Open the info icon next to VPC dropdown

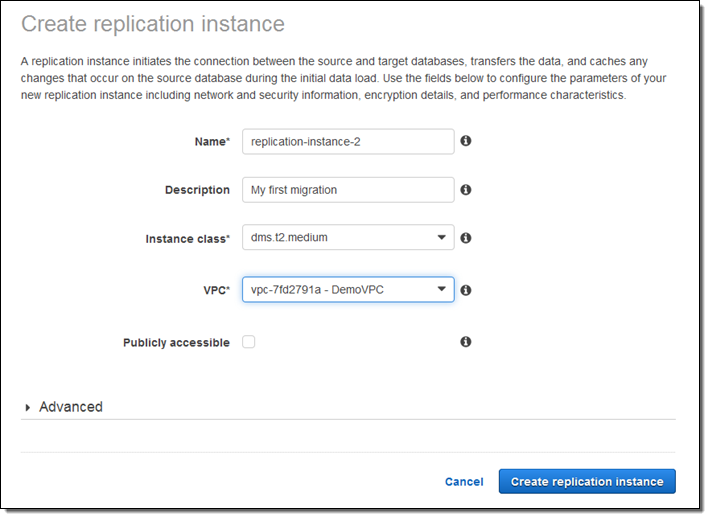pos(466,290)
